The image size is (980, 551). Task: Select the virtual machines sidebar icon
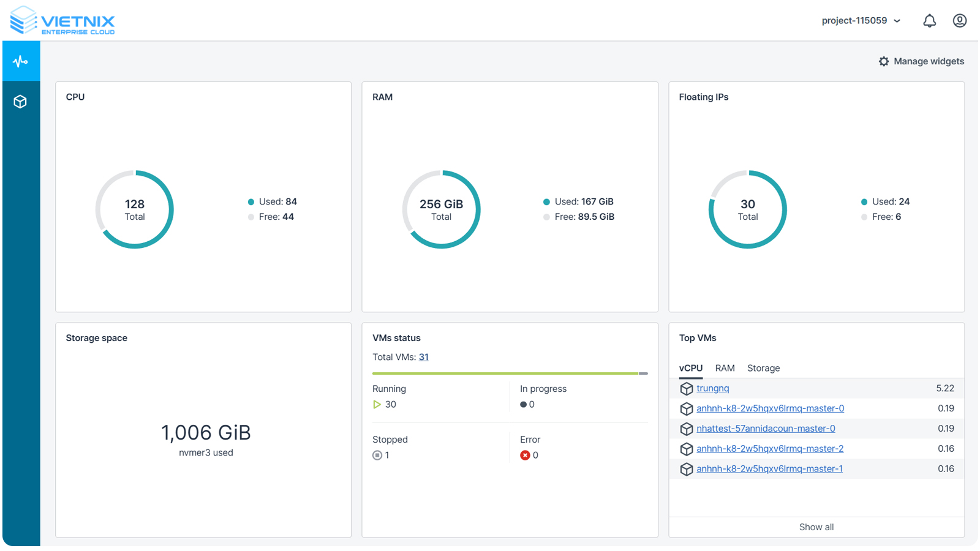(21, 102)
